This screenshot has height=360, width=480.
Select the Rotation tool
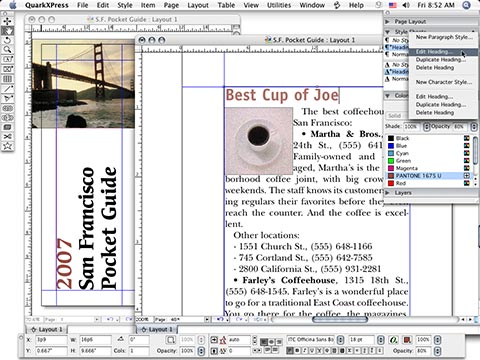pos(7,41)
